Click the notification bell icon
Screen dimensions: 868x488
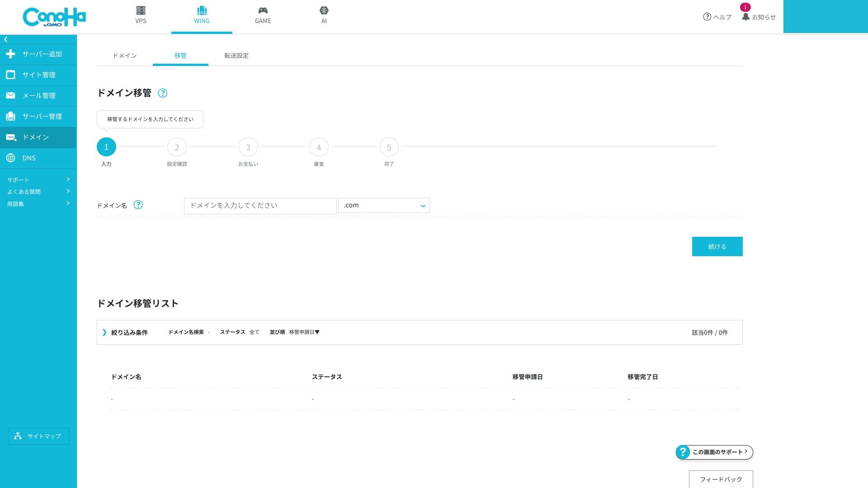pyautogui.click(x=745, y=17)
